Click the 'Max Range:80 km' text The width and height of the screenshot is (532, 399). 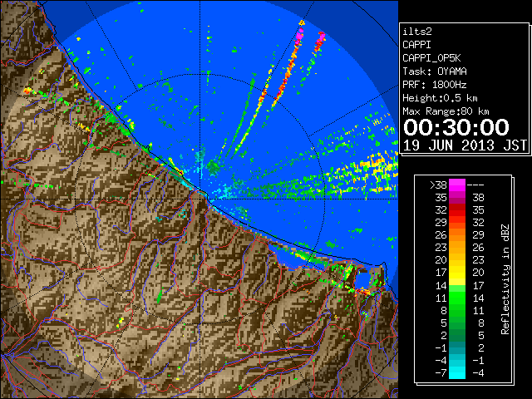[446, 111]
